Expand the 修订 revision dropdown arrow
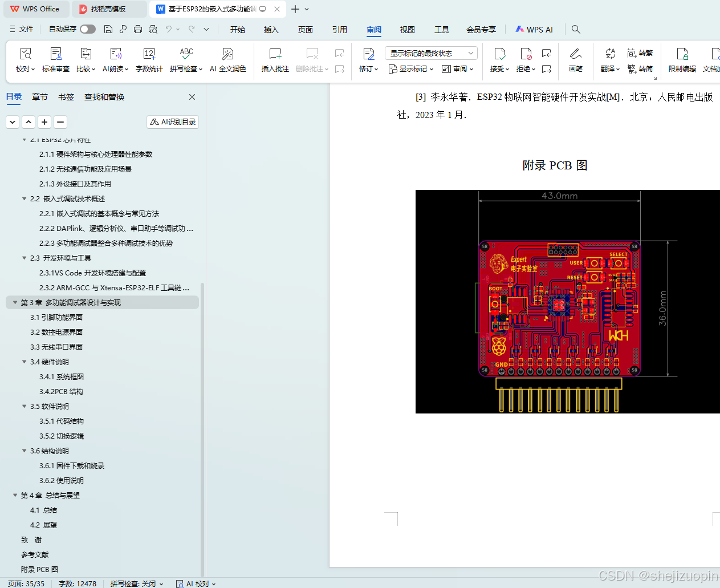The width and height of the screenshot is (720, 588). (x=376, y=68)
